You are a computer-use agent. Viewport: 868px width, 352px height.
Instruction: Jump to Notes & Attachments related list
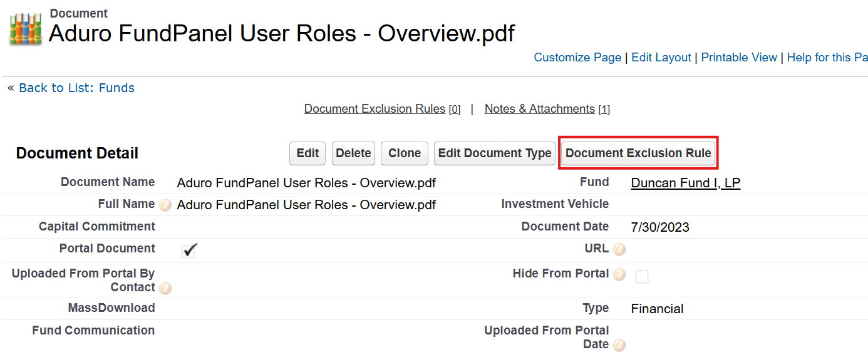coord(540,109)
